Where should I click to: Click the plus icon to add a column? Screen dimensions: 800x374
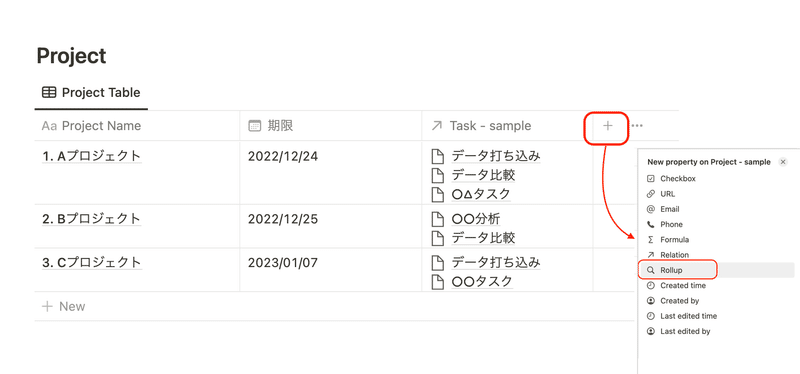(607, 126)
